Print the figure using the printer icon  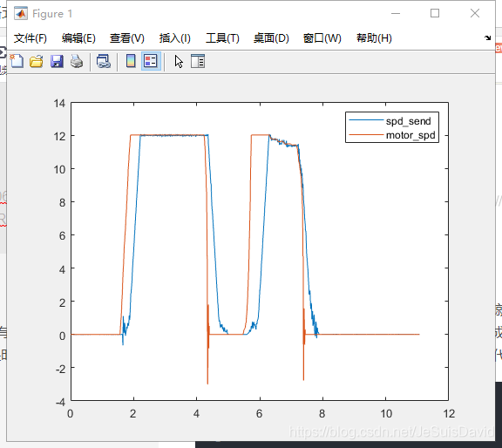point(77,61)
